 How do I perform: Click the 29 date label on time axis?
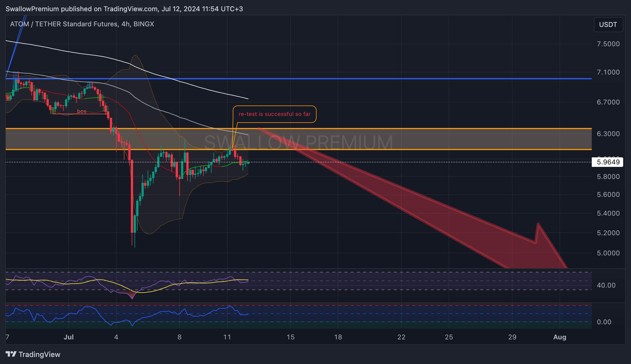coord(512,337)
